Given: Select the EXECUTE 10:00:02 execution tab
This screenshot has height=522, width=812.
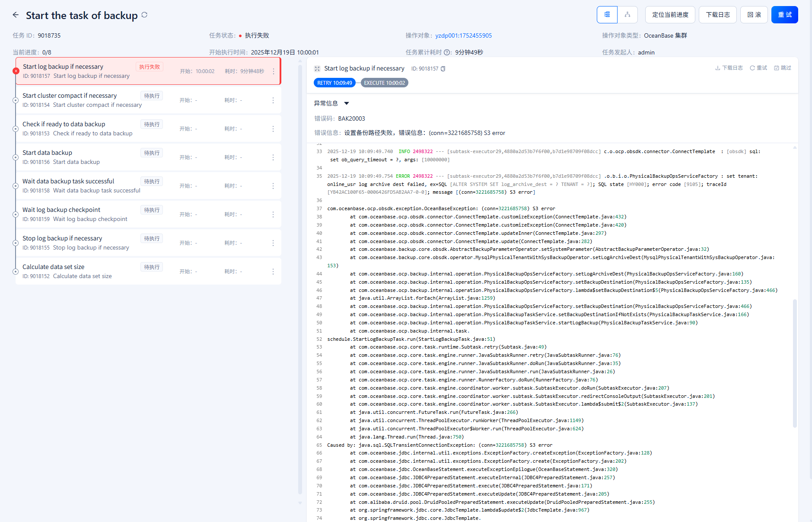Looking at the screenshot, I should pos(384,83).
